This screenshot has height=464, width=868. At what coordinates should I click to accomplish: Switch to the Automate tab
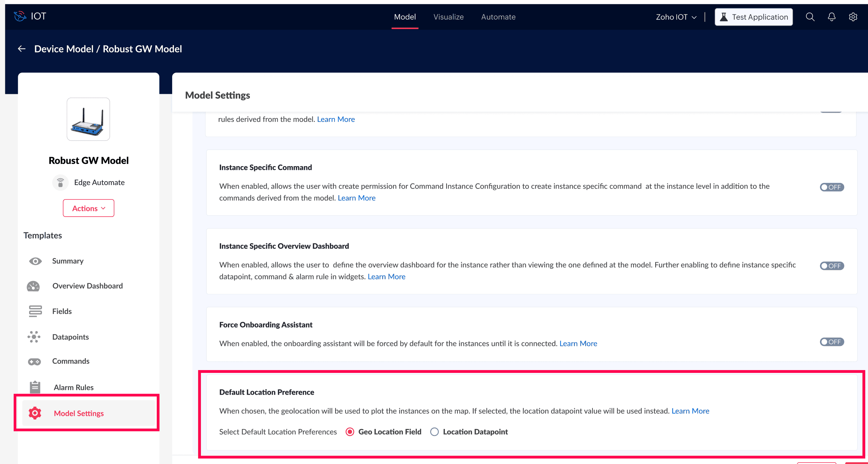[x=498, y=17]
